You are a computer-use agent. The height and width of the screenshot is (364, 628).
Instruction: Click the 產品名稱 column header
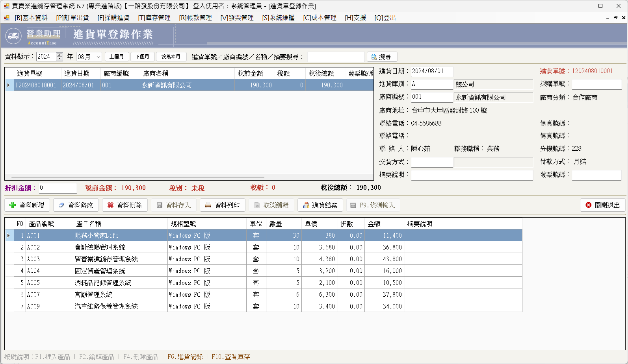click(x=120, y=224)
